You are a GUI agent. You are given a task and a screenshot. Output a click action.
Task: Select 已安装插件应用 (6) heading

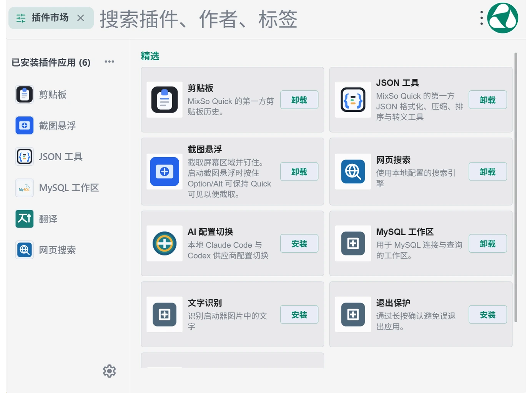(x=51, y=62)
